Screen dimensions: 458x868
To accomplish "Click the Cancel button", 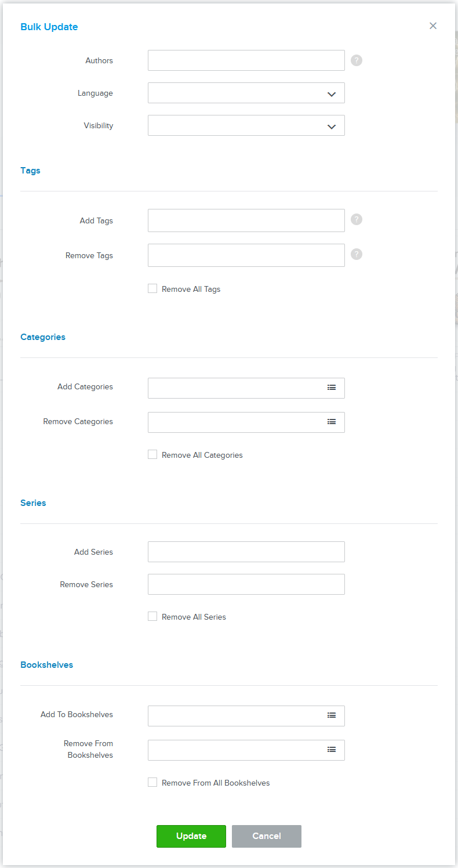I will 267,836.
